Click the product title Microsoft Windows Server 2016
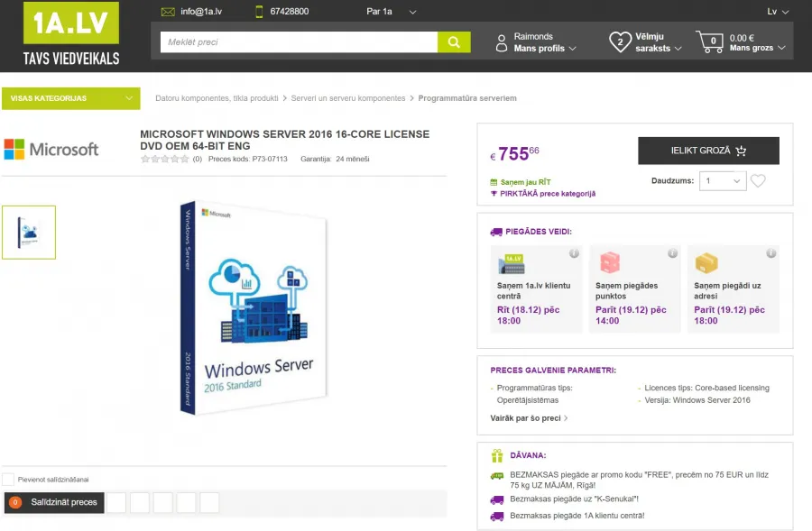The image size is (812, 531). [284, 140]
